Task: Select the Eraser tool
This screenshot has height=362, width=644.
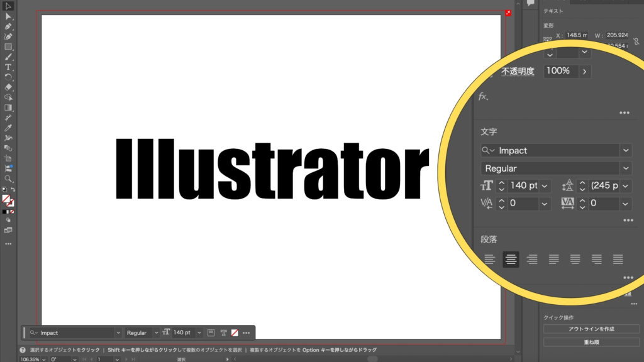Action: [x=8, y=87]
